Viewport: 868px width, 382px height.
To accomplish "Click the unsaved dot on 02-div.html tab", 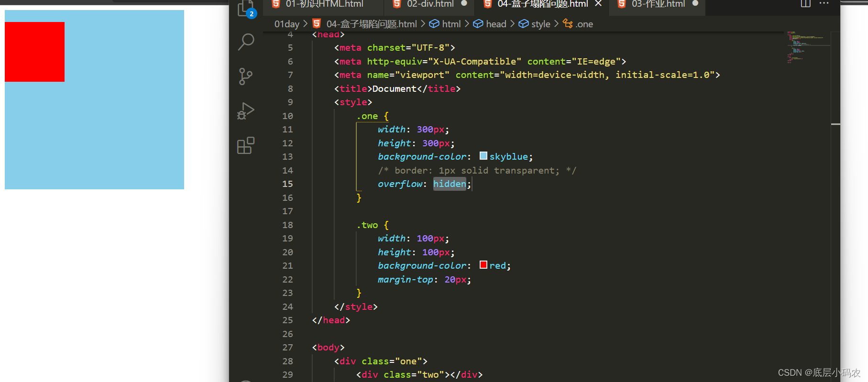I will [x=464, y=3].
